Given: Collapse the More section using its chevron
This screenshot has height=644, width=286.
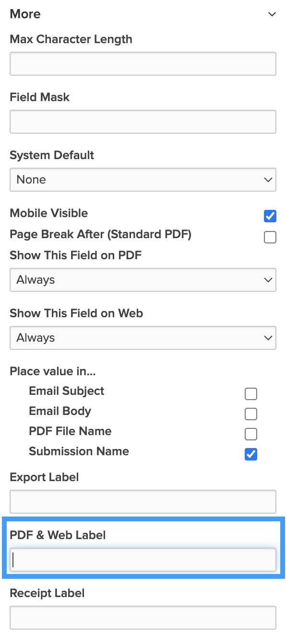Looking at the screenshot, I should click(x=272, y=14).
